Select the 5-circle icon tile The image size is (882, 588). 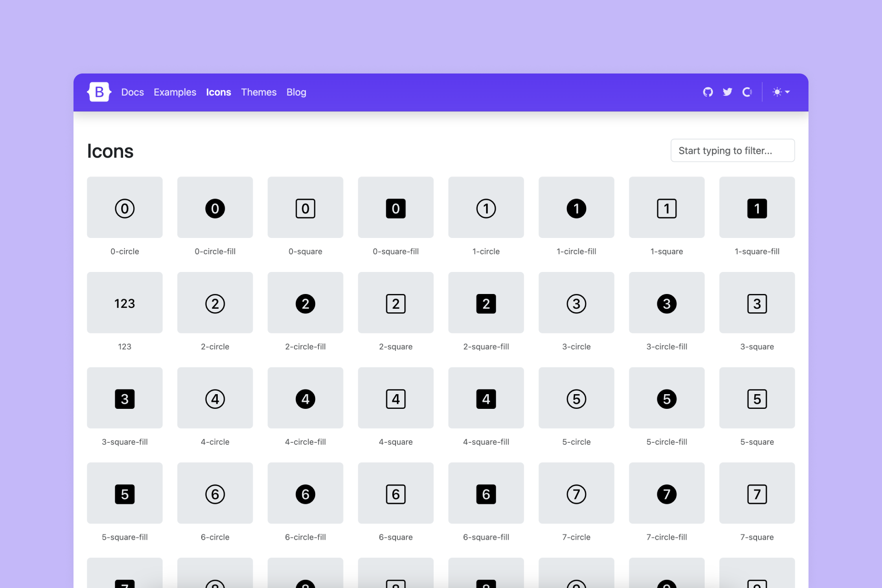pyautogui.click(x=576, y=398)
